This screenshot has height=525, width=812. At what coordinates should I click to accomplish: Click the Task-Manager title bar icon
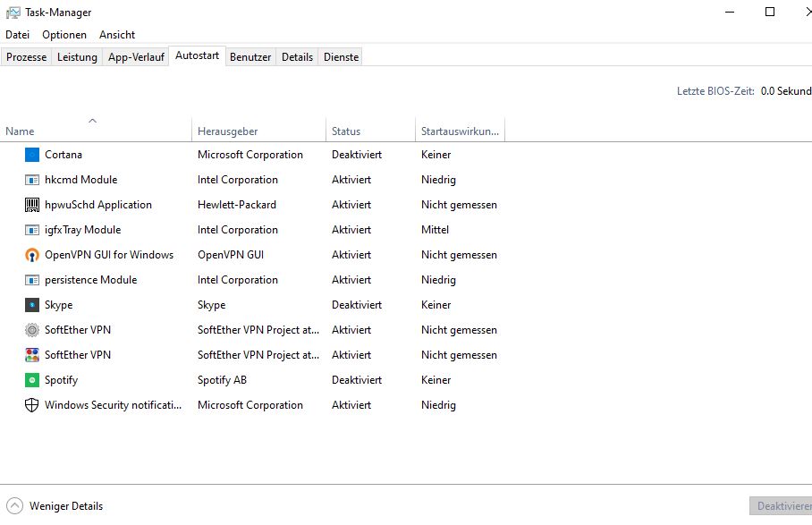(13, 13)
